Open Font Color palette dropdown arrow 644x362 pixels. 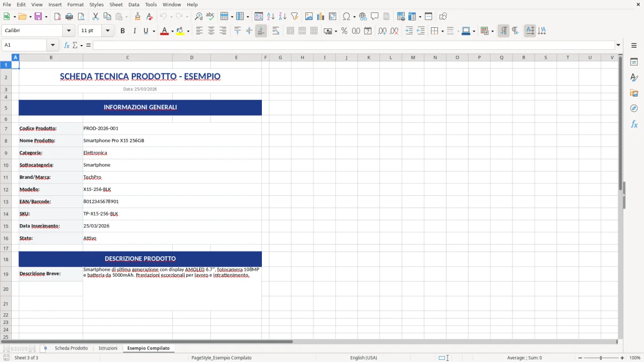click(x=172, y=31)
